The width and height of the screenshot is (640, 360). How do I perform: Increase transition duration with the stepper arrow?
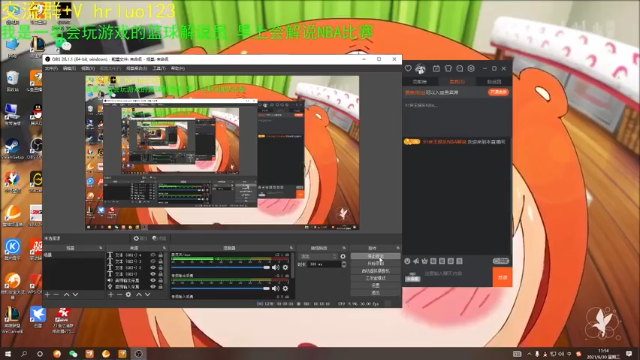pos(344,263)
